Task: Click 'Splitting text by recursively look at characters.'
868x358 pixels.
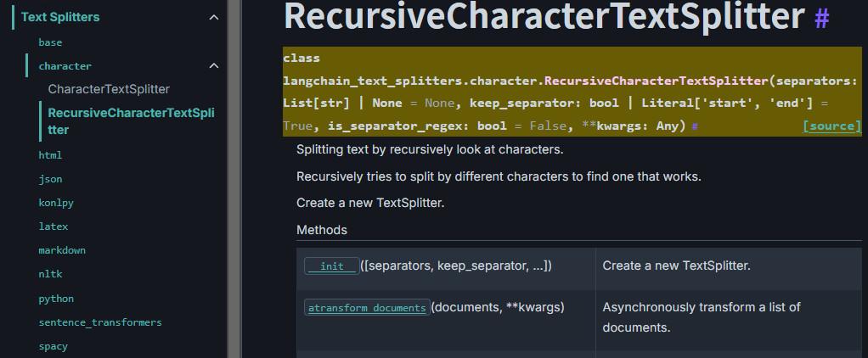Action: click(430, 149)
